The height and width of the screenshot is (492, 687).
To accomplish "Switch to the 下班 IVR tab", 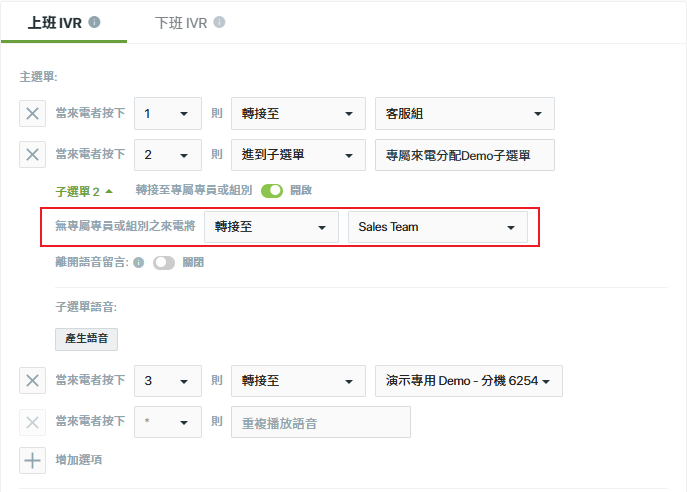I will coord(181,23).
